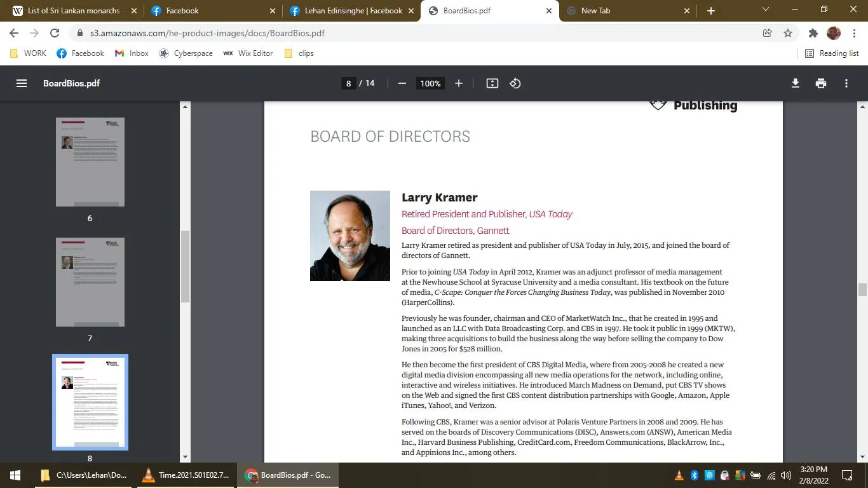Open the Facebook bookmark
The height and width of the screenshot is (488, 868).
point(81,53)
